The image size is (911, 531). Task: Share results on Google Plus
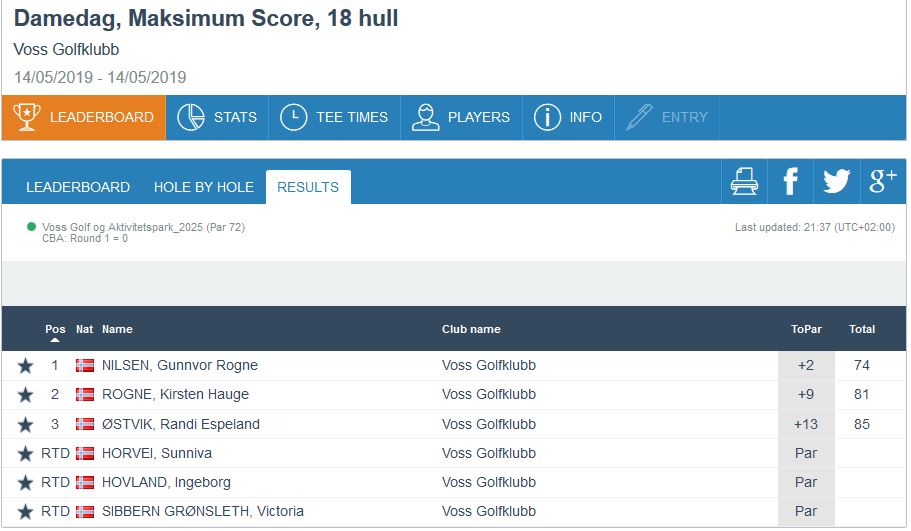(x=883, y=181)
